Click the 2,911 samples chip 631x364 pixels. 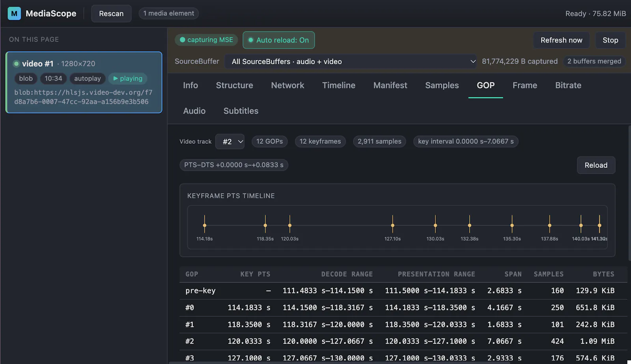point(379,141)
